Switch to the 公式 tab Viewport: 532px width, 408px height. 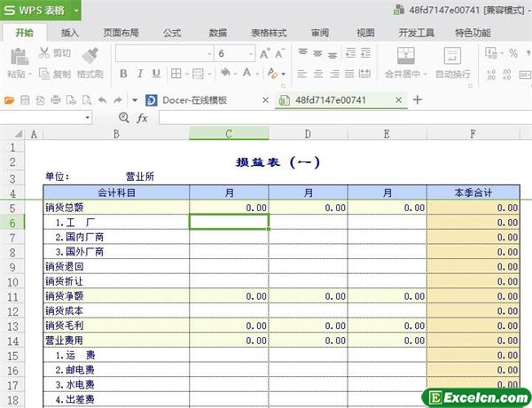click(x=172, y=33)
